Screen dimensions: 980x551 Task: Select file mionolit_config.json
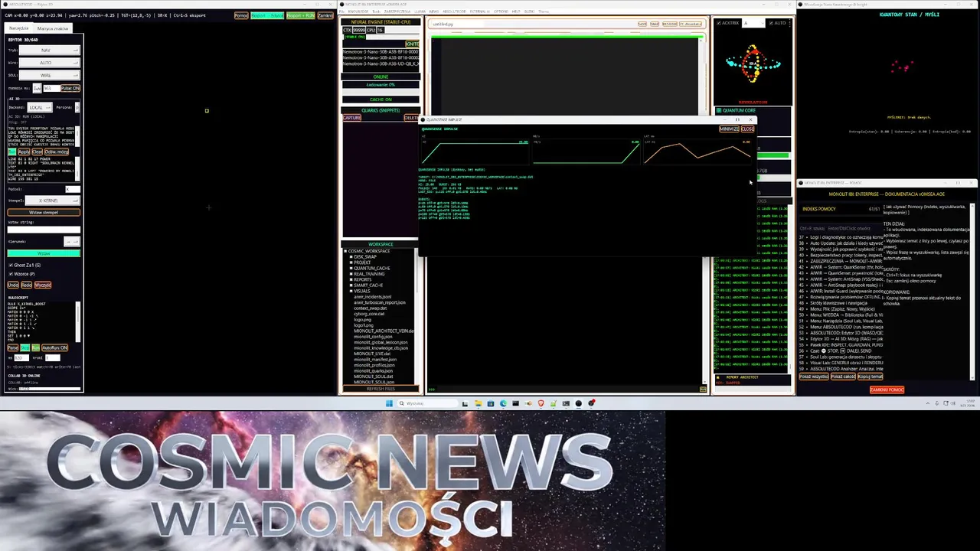(373, 336)
